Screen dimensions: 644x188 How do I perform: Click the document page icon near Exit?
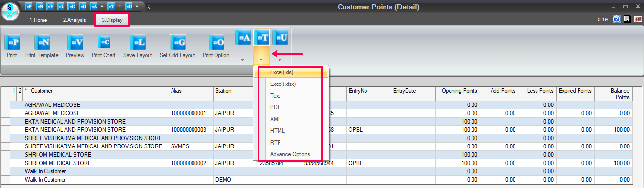627,20
